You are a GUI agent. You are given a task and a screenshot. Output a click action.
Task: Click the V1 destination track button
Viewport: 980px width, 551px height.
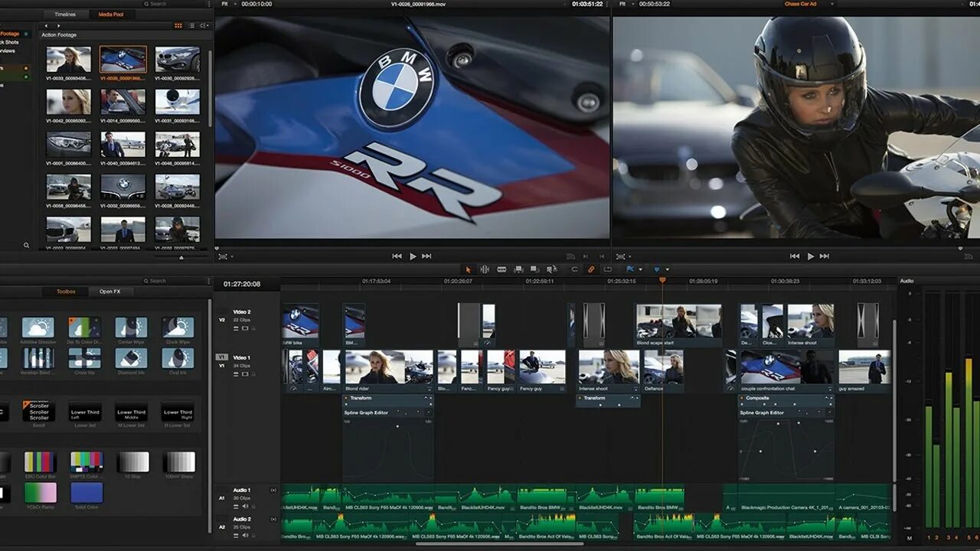[221, 357]
